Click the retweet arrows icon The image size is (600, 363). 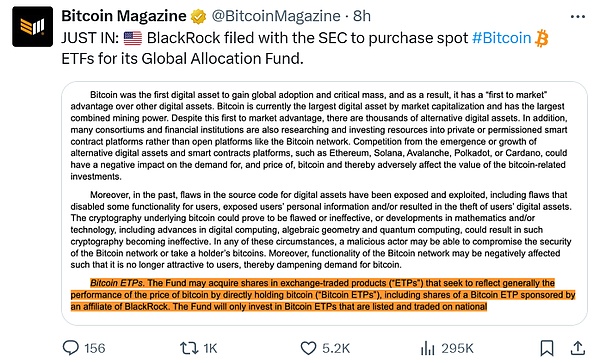point(189,348)
